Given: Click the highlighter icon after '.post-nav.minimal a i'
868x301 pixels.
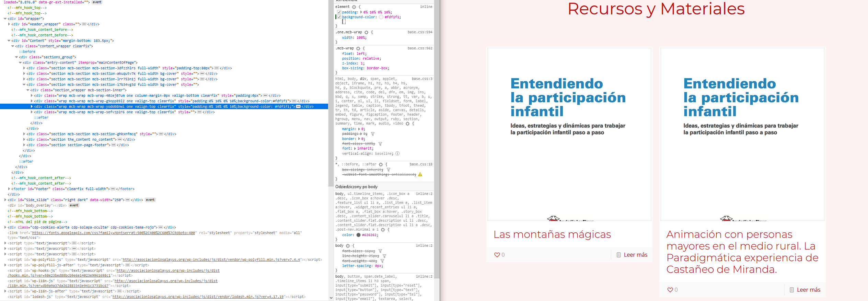Looking at the screenshot, I should click(383, 230).
